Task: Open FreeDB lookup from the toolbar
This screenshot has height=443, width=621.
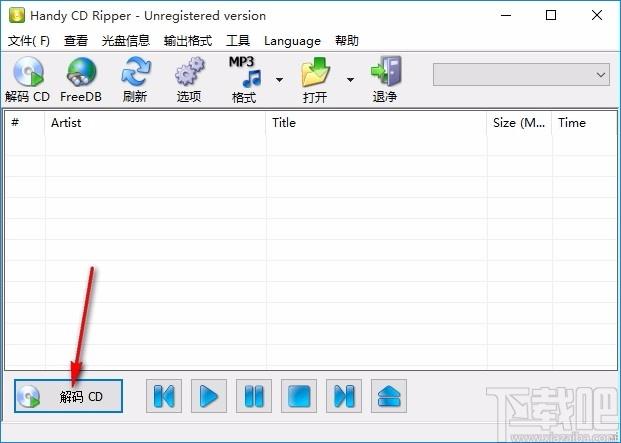Action: point(81,80)
